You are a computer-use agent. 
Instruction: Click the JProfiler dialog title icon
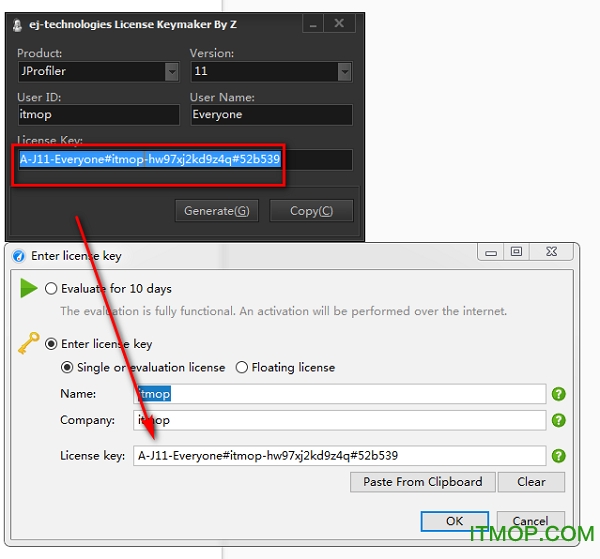pyautogui.click(x=18, y=256)
